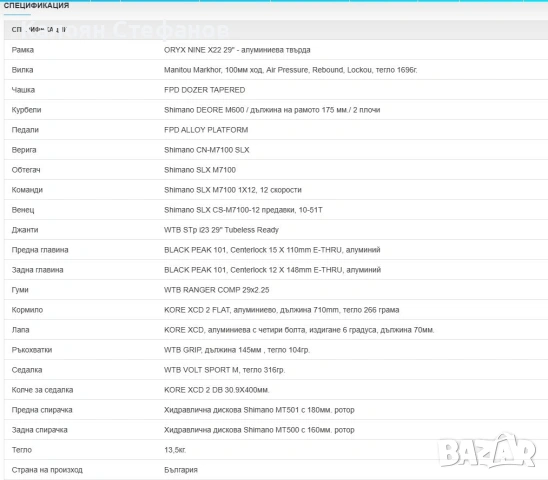Click the СПЕЦИФИКАЦИЯ tab heading

(x=36, y=6)
